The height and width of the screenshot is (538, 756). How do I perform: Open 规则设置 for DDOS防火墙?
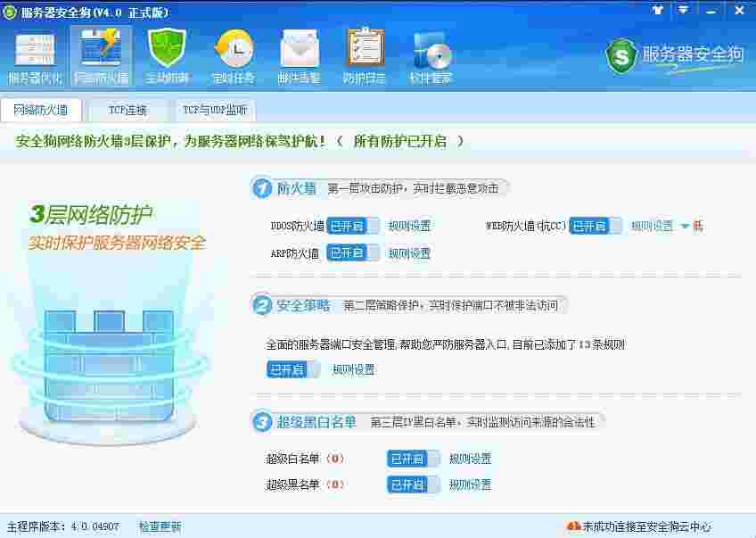pyautogui.click(x=408, y=226)
